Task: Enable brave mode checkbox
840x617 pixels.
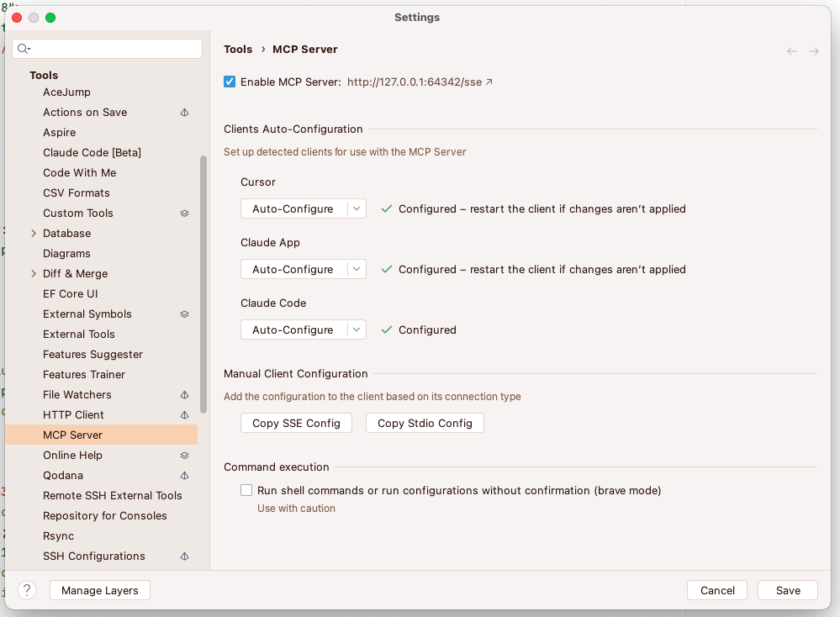Action: pos(246,490)
